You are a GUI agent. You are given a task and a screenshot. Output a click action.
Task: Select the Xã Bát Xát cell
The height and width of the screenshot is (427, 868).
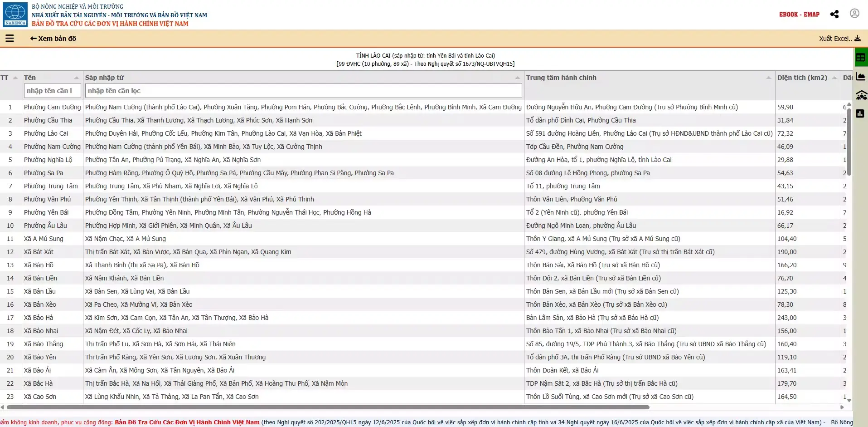(x=39, y=252)
